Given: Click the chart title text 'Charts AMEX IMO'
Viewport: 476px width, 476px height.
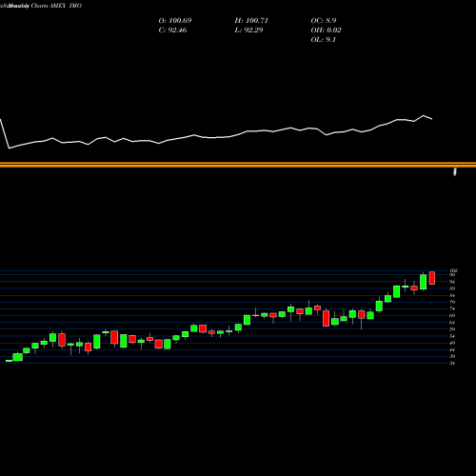Looking at the screenshot, I should (56, 6).
